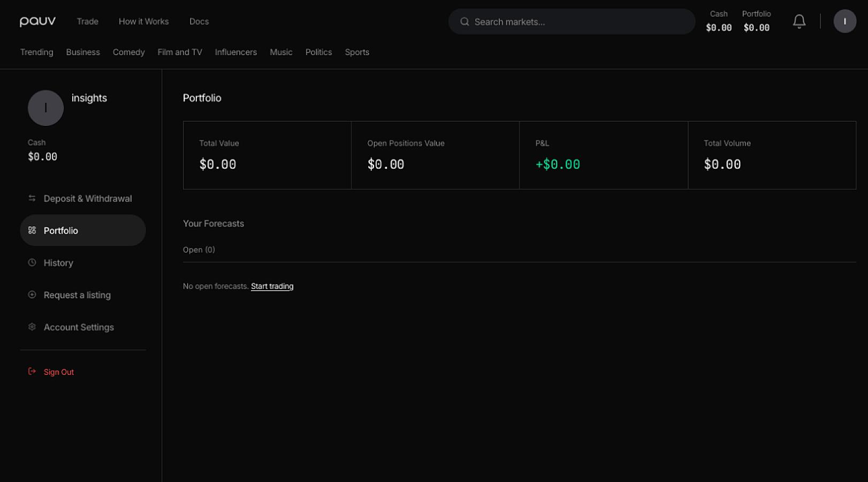The height and width of the screenshot is (482, 868).
Task: Click the History clock icon
Action: [32, 262]
